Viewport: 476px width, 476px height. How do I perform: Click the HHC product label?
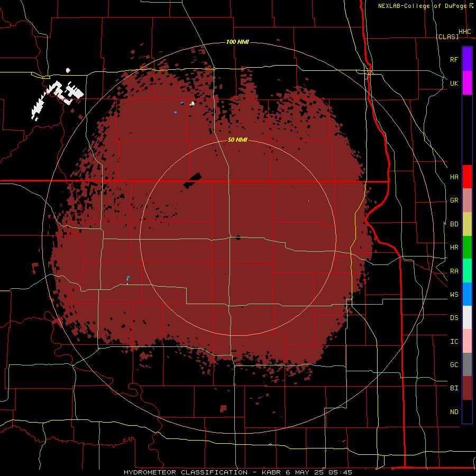pyautogui.click(x=464, y=32)
